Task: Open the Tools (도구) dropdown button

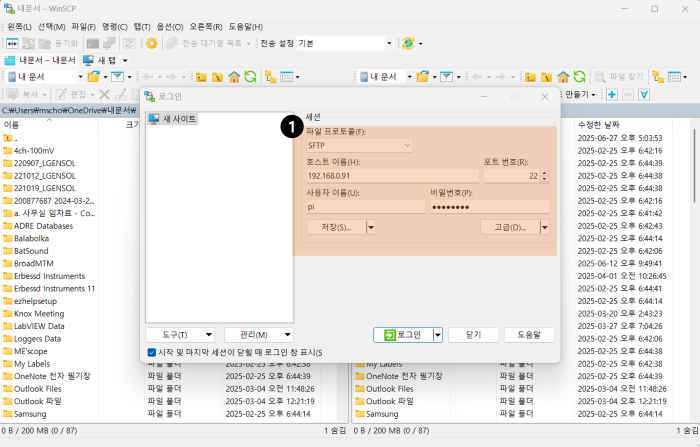Action: [180, 334]
